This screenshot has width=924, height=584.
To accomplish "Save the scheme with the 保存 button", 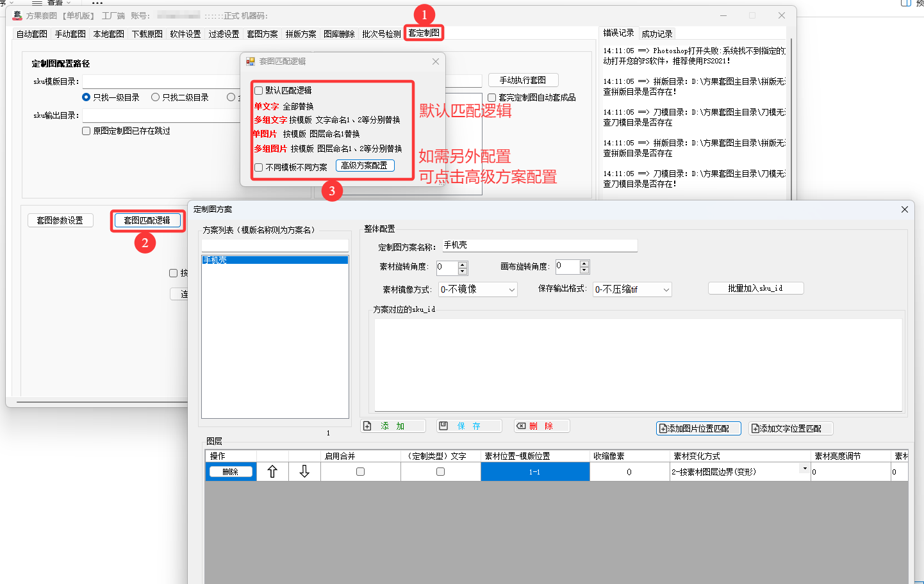I will coord(470,426).
